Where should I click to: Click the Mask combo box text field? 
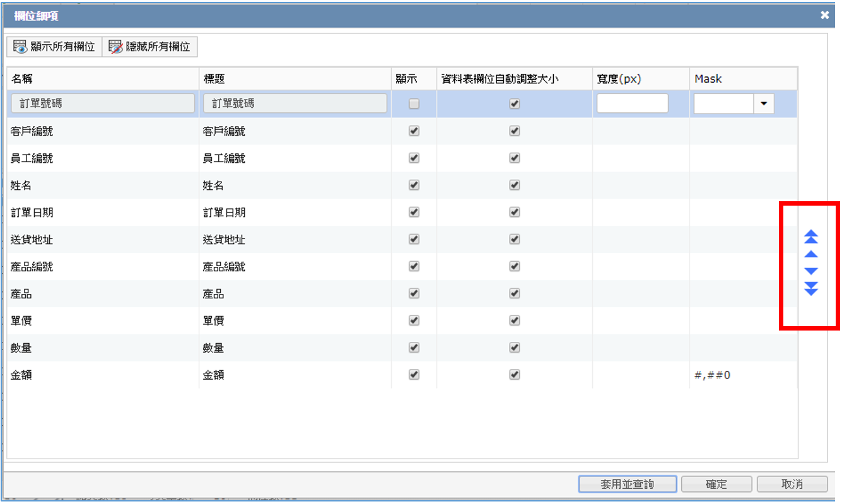point(723,104)
